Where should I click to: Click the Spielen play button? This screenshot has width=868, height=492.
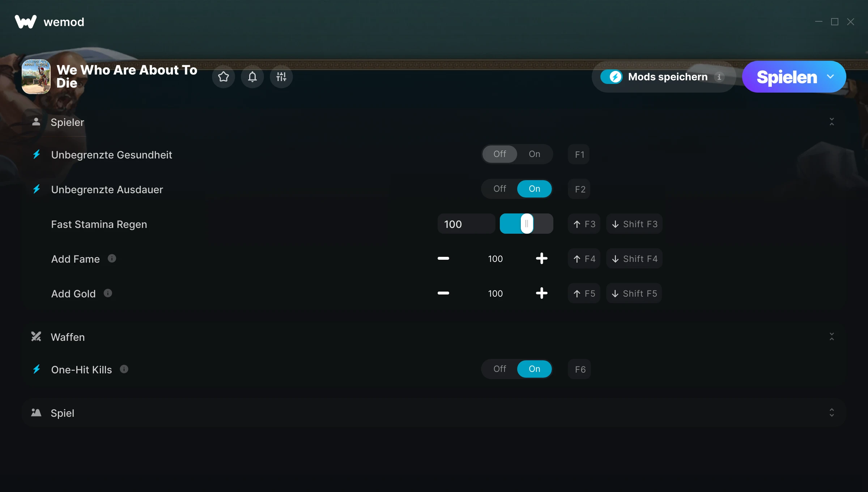pos(786,77)
